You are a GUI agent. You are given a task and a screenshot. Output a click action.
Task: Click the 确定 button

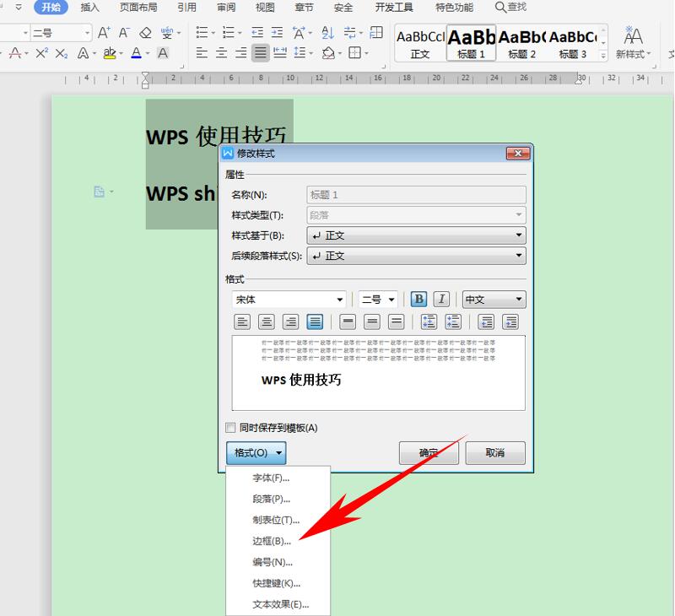click(x=429, y=453)
